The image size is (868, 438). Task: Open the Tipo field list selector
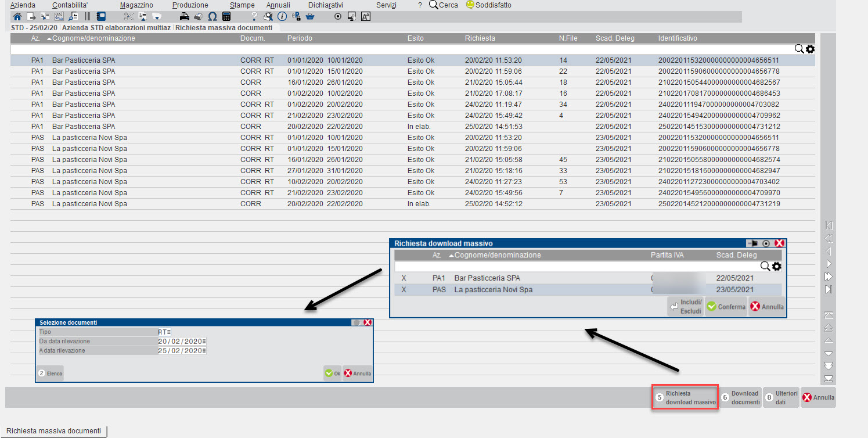(169, 332)
